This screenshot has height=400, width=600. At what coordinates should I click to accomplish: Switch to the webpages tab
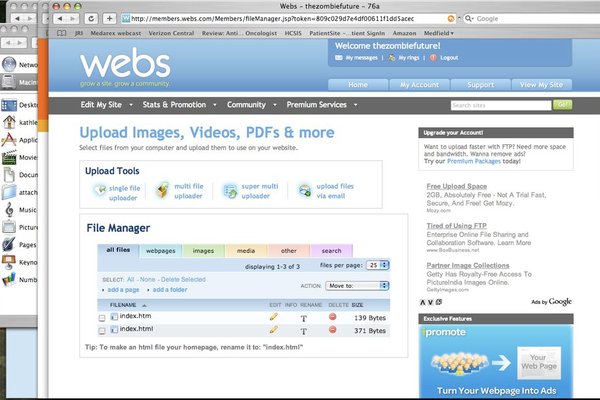pos(161,250)
